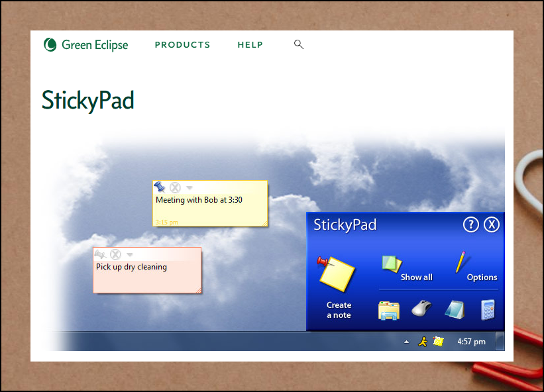Click the AIM running man tray icon
This screenshot has height=392, width=544.
click(x=422, y=342)
